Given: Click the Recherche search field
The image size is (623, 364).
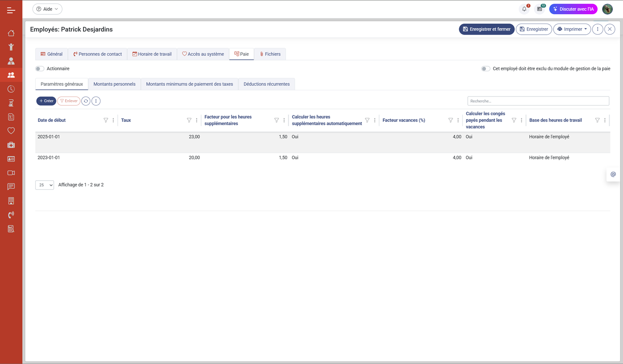Looking at the screenshot, I should click(538, 101).
